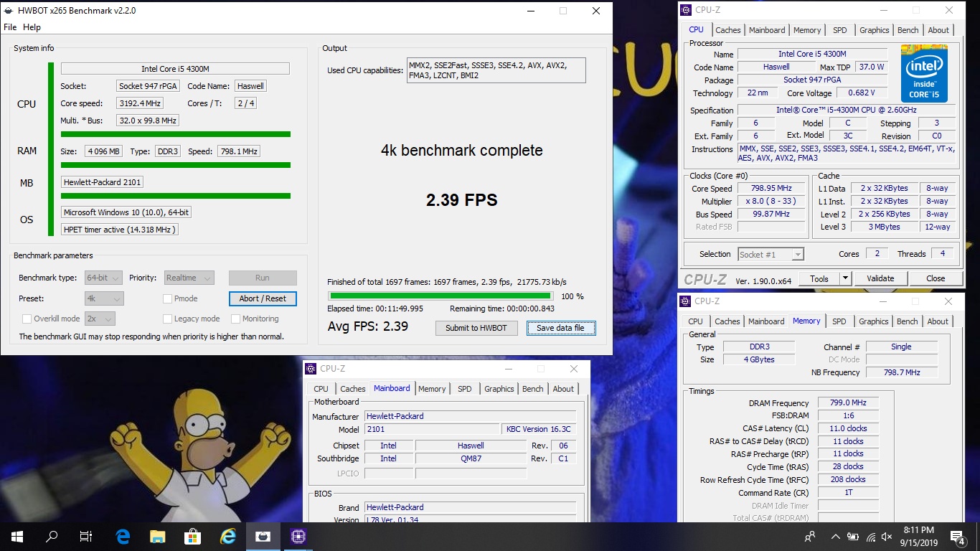
Task: Open Priority Realtime dropdown
Action: point(189,278)
